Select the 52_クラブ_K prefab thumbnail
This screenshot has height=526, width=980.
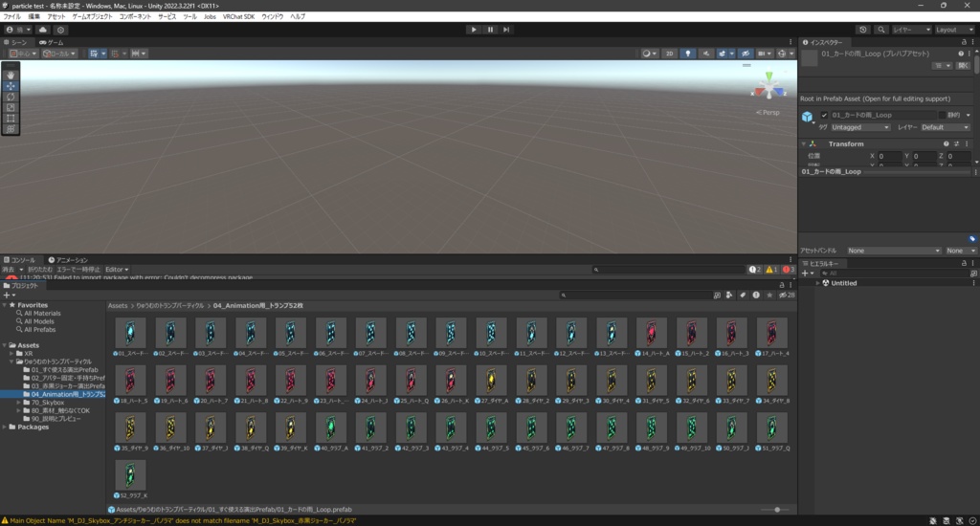tap(130, 475)
